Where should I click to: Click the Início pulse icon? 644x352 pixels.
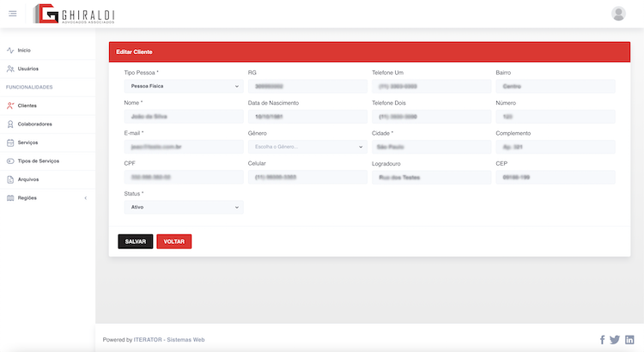pyautogui.click(x=10, y=50)
